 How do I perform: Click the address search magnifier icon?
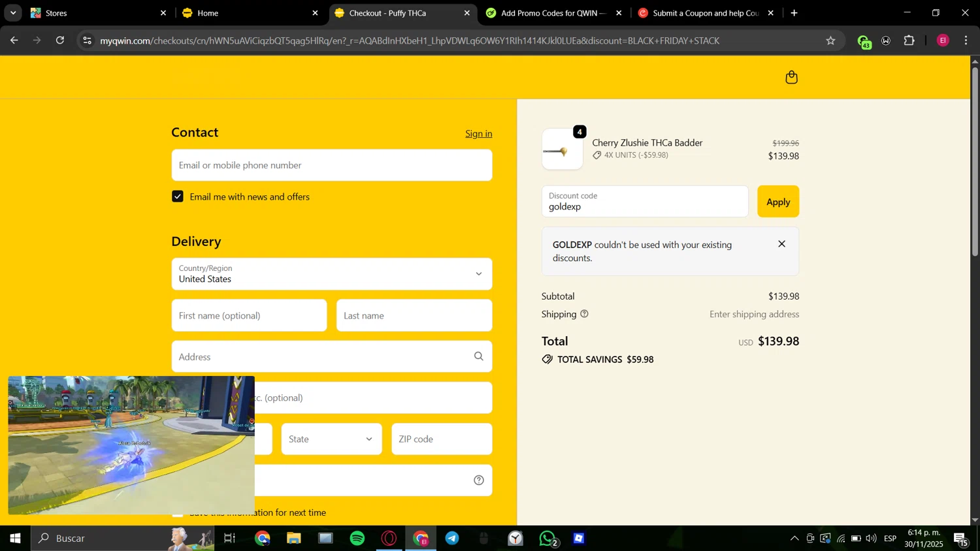[478, 356]
